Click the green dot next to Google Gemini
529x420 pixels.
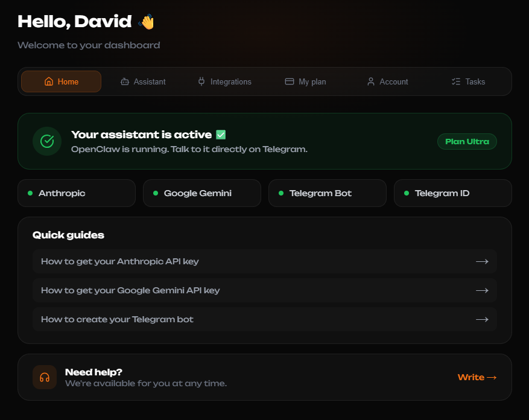[x=156, y=193]
